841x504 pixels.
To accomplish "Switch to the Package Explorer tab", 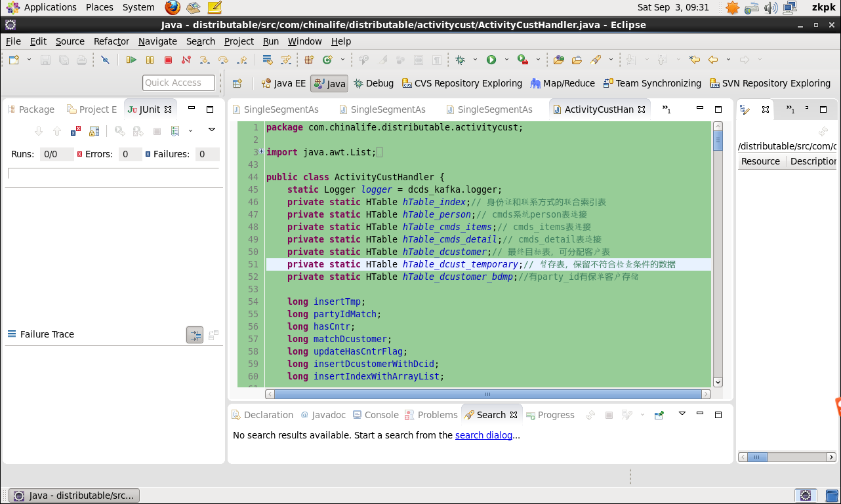I will tap(31, 109).
